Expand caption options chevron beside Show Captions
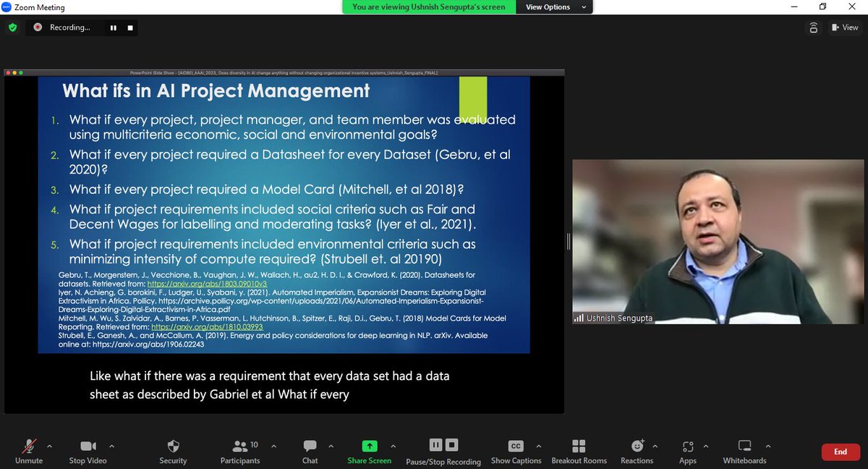Screen dimensions: 868x469 coord(538,446)
